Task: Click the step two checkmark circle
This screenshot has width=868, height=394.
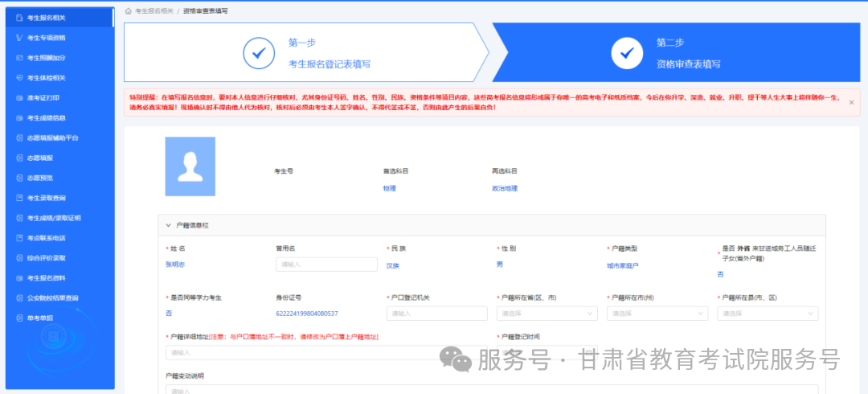Action: [627, 52]
